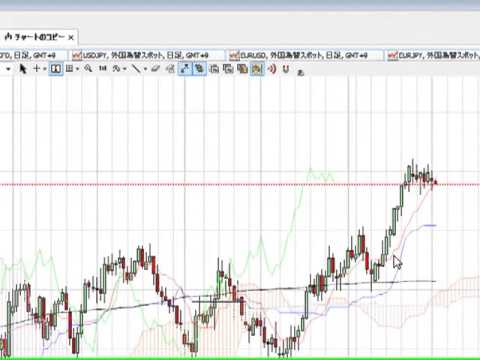Screen dimensions: 480x360
Task: Click the grid layout icon
Action: [x=69, y=69]
